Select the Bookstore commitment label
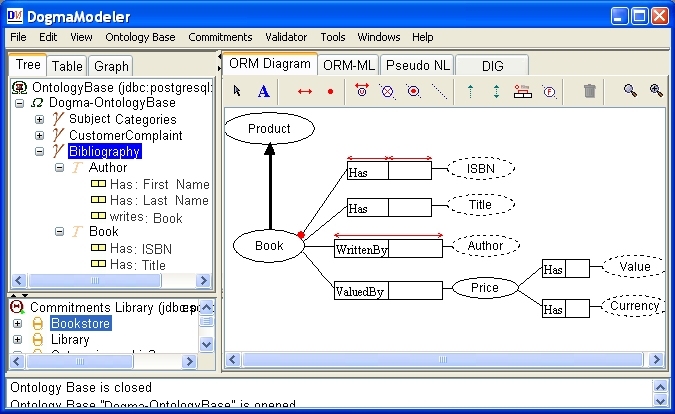The height and width of the screenshot is (414, 675). (x=81, y=323)
